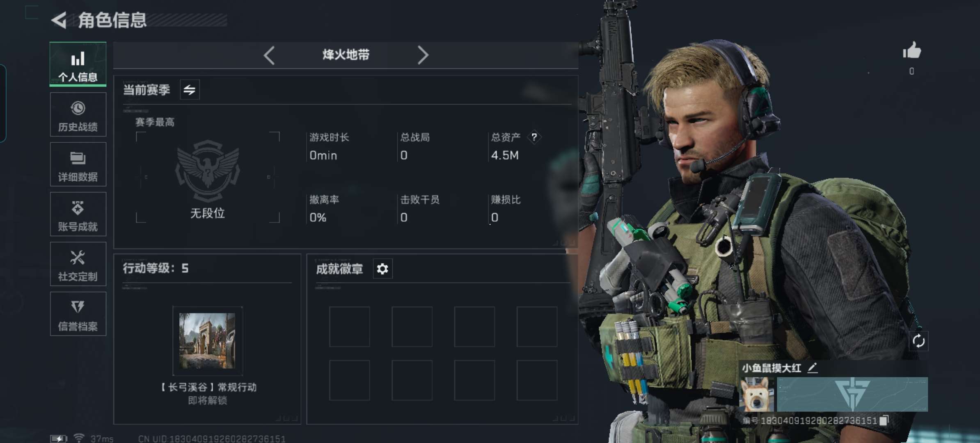Open the 个人信息 tab
This screenshot has width=980, height=443.
(78, 64)
